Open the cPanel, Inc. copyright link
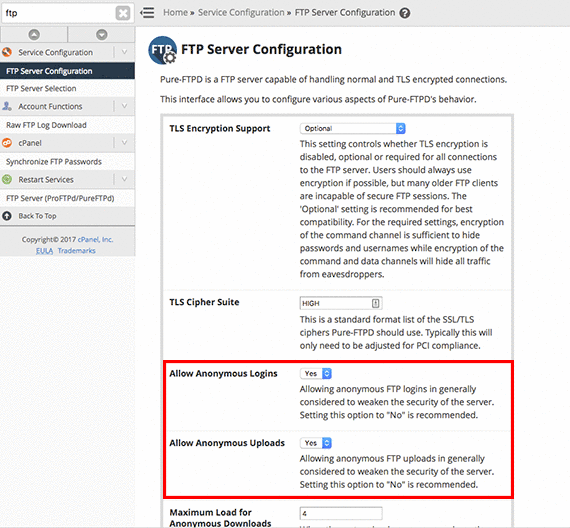The height and width of the screenshot is (528, 570). 95,240
